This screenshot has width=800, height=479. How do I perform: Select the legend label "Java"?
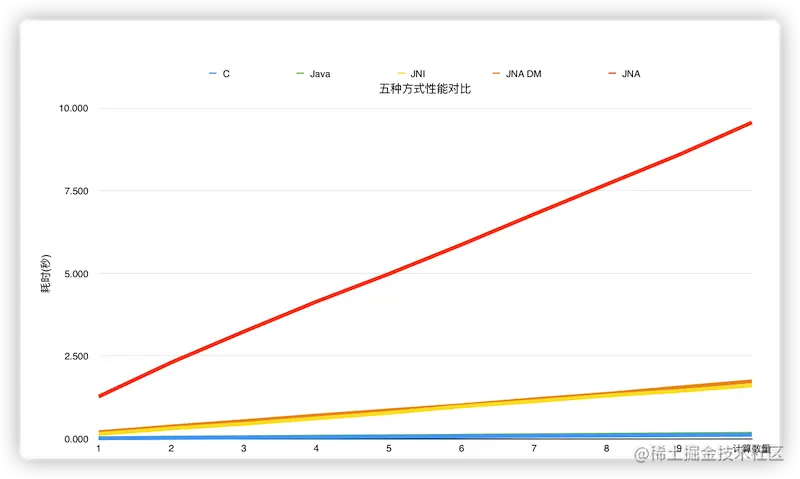click(320, 74)
